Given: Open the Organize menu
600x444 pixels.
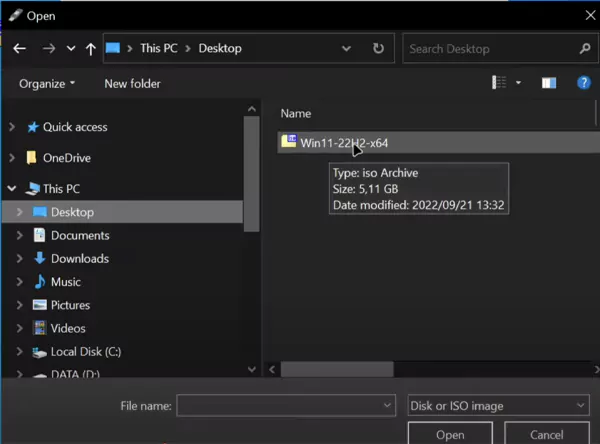Looking at the screenshot, I should pyautogui.click(x=47, y=83).
